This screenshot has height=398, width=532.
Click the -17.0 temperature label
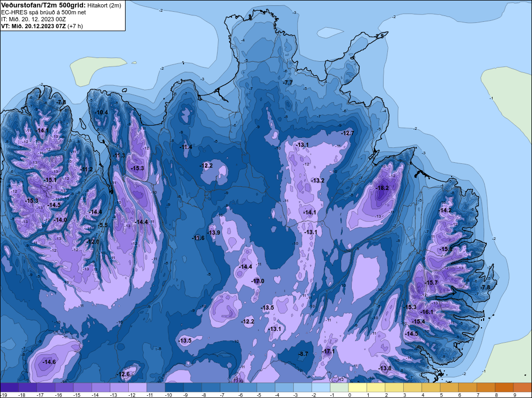point(257,281)
